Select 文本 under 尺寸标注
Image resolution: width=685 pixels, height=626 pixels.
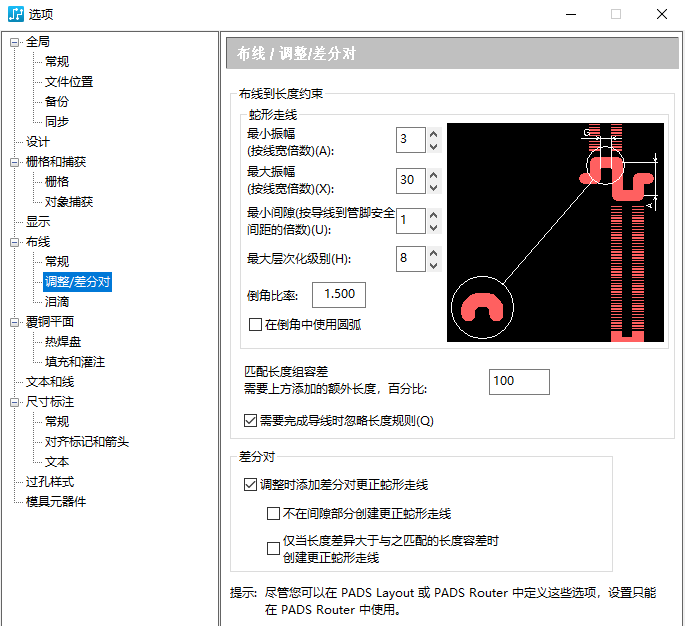pos(57,462)
